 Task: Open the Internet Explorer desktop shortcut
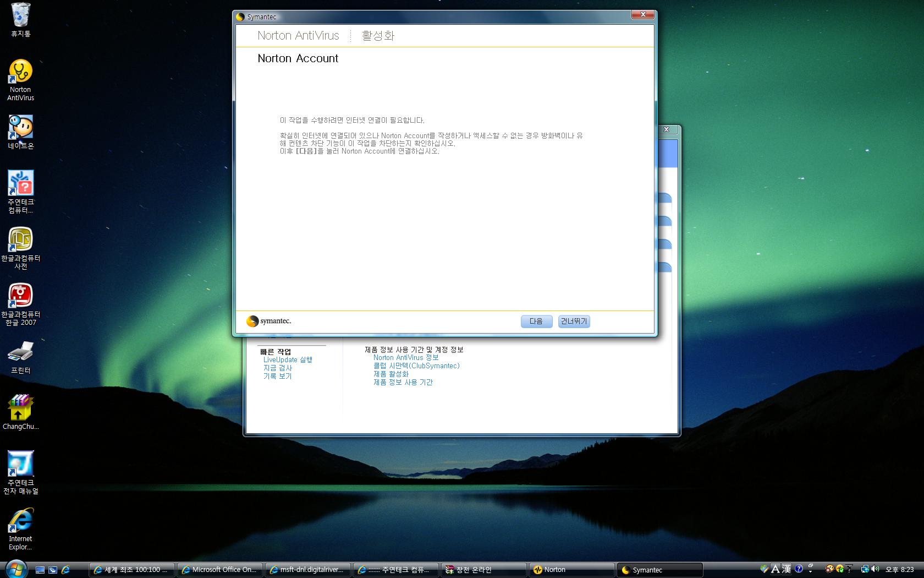[x=21, y=529]
